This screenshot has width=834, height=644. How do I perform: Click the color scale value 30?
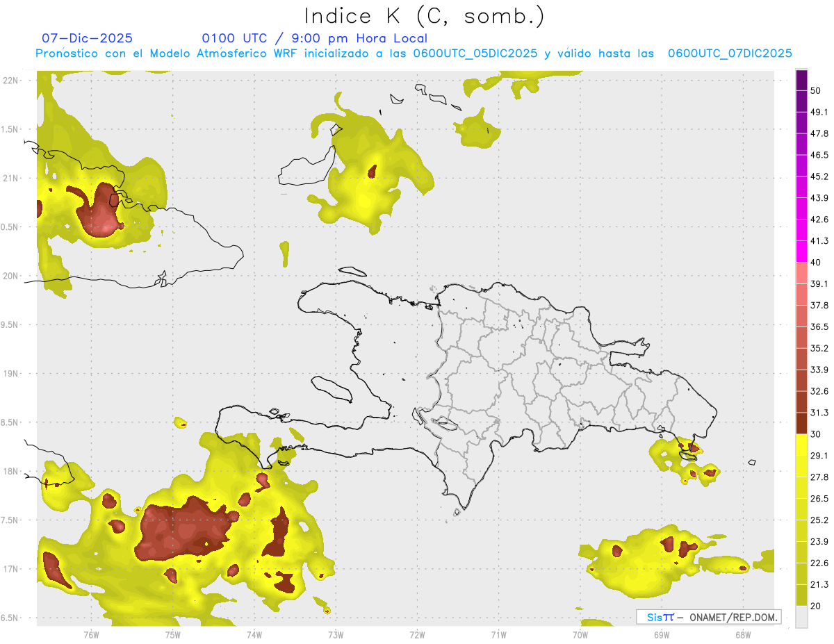815,434
